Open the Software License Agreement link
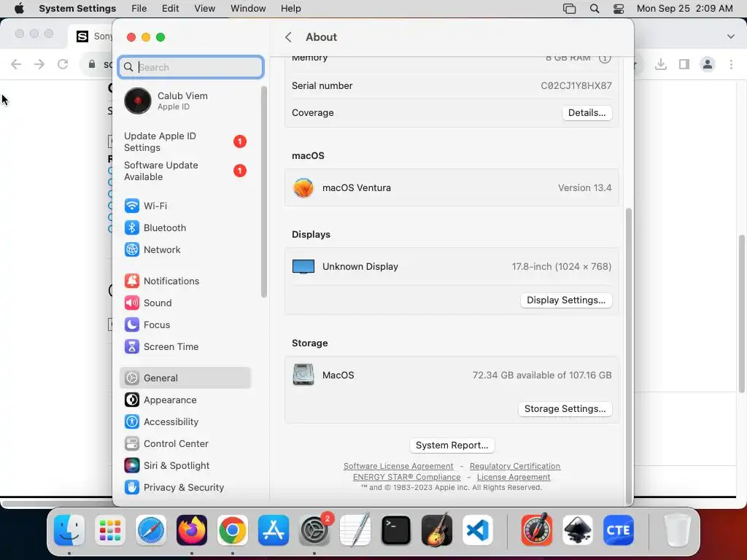747x560 pixels. click(398, 466)
